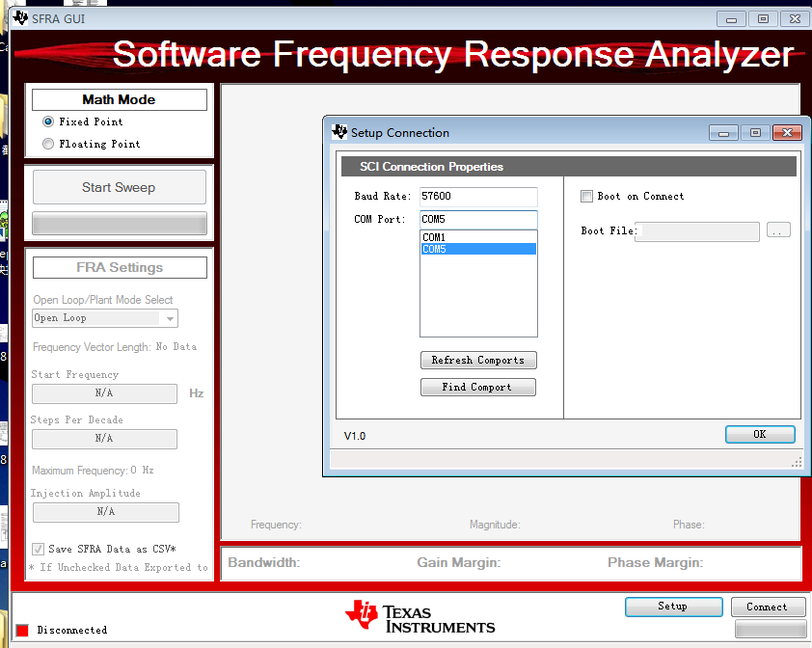Screen dimensions: 812x648
Task: Click the Bandwidth label
Action: [x=264, y=562]
